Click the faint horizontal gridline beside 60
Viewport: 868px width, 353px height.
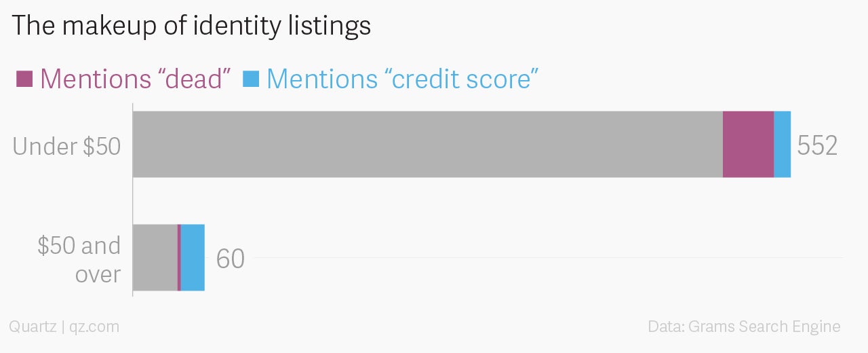(548, 258)
